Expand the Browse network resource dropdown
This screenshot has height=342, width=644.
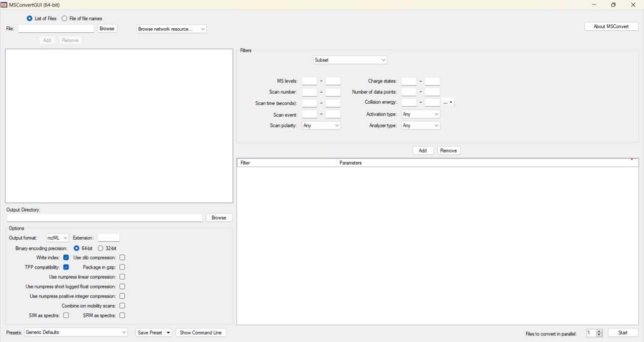tap(172, 29)
